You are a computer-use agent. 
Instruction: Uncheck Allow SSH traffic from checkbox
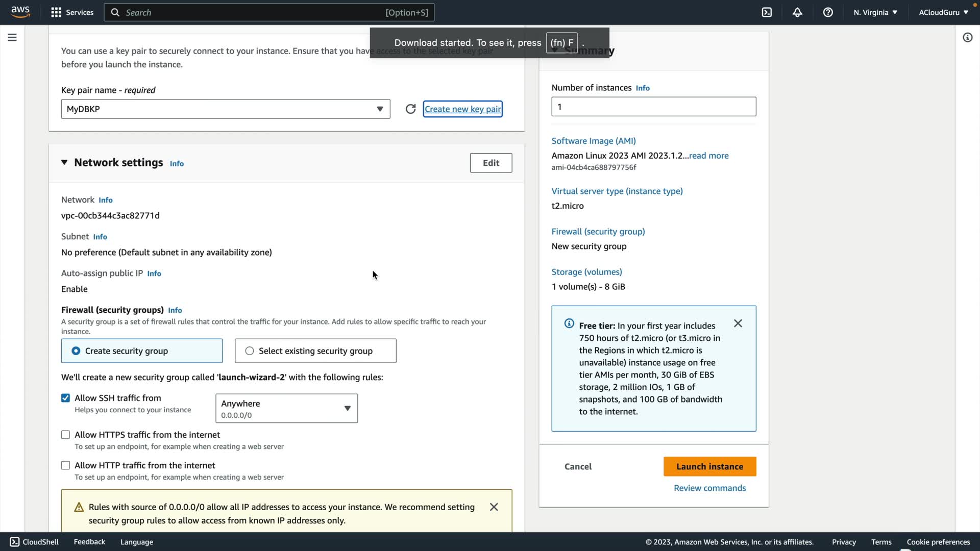[x=65, y=398]
